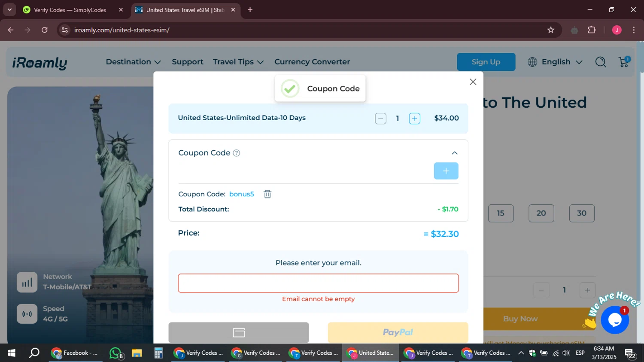The image size is (644, 362).
Task: View site information icon in address bar
Action: pos(65,30)
